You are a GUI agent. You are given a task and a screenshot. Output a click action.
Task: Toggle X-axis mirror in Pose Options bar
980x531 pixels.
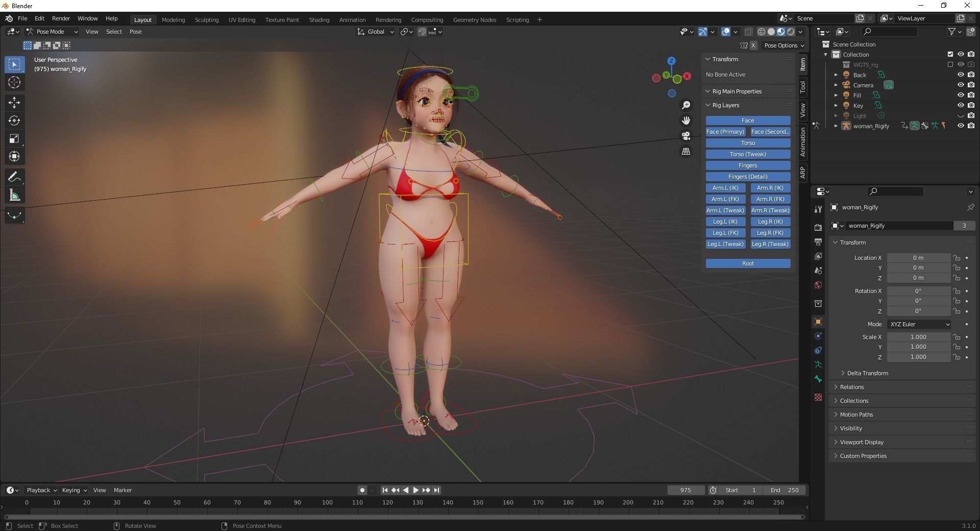click(753, 45)
